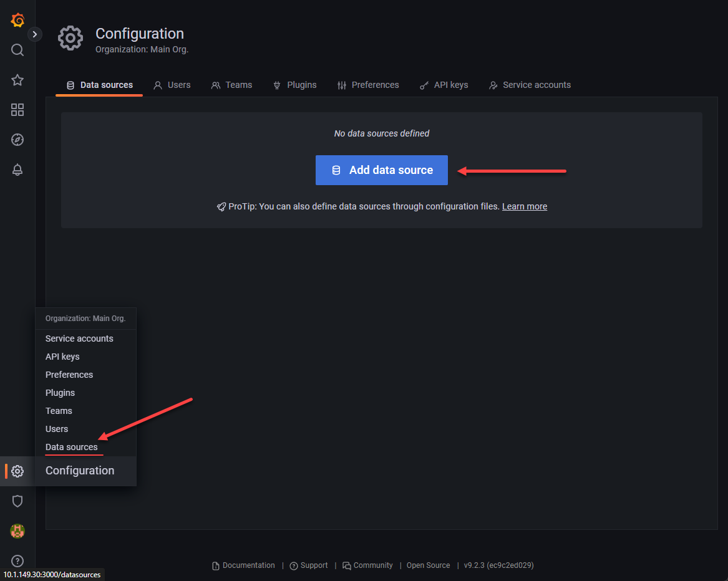
Task: Open the Help question mark icon
Action: [17, 561]
